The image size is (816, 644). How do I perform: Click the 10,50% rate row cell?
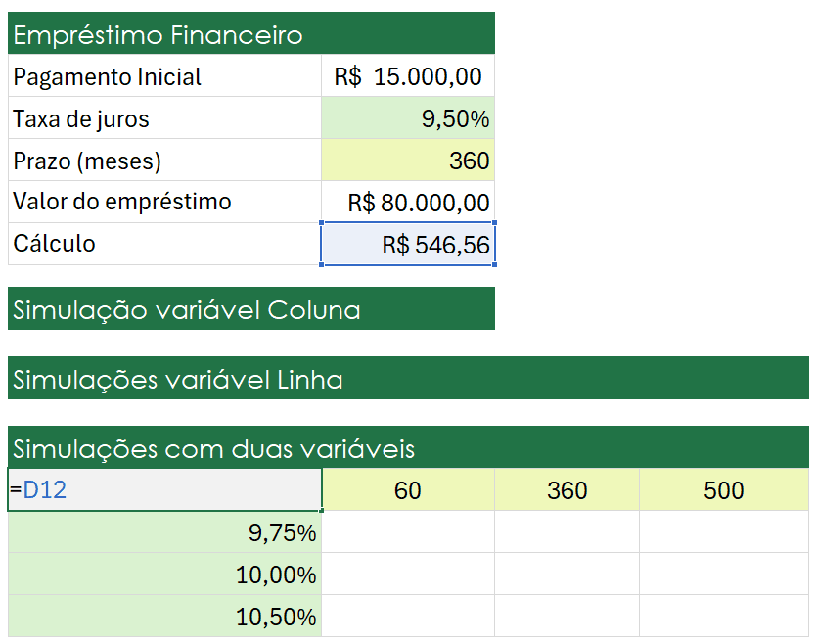pyautogui.click(x=164, y=618)
